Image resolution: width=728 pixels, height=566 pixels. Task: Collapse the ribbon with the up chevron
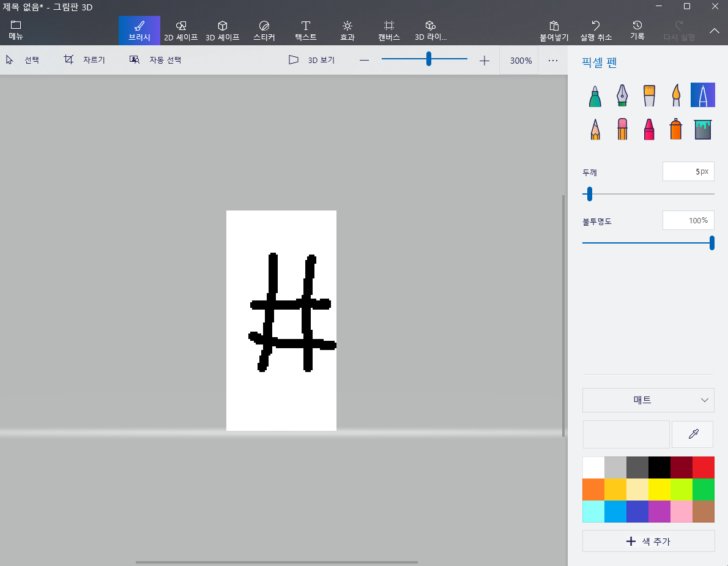715,31
